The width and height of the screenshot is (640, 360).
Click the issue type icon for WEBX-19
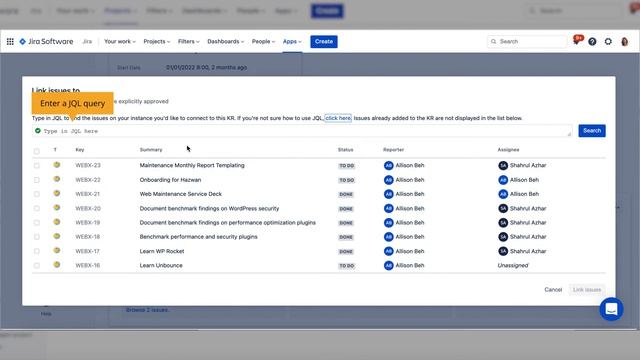57,222
